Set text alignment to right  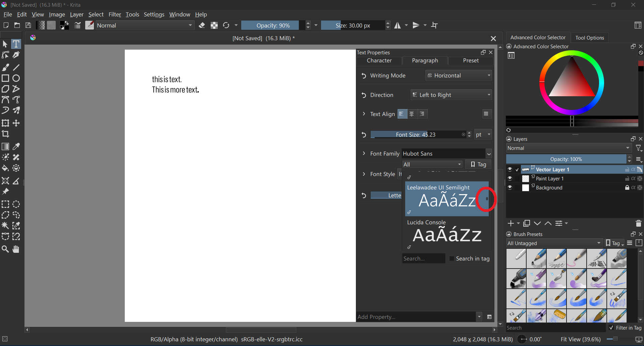[422, 114]
